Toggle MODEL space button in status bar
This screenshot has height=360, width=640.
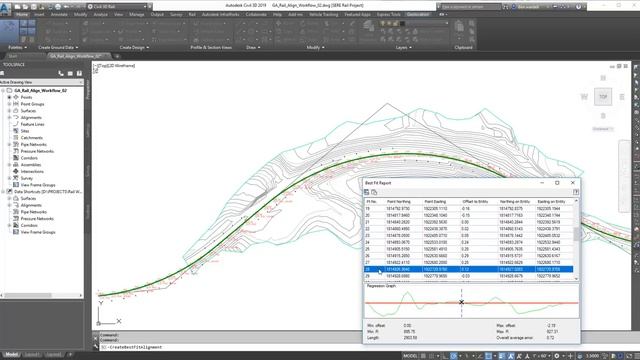[x=410, y=356]
